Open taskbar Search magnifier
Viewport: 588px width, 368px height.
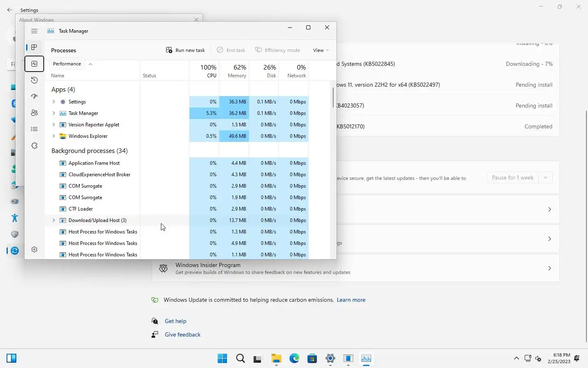pyautogui.click(x=241, y=359)
